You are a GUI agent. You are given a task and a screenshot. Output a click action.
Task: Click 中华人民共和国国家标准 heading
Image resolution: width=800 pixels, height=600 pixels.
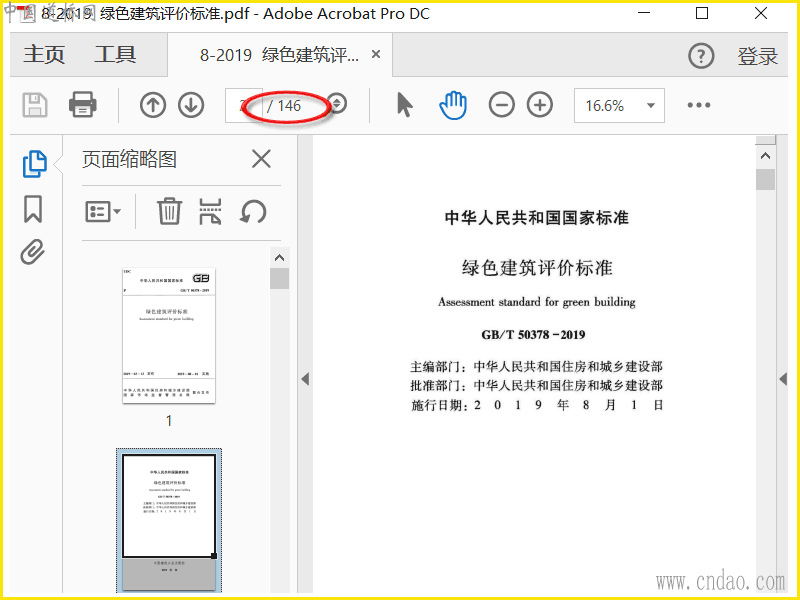(x=537, y=218)
